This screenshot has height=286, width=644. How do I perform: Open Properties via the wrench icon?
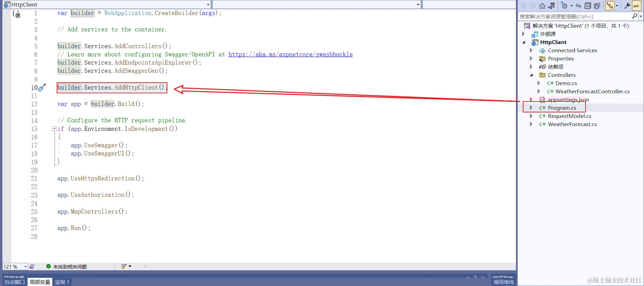pos(627,6)
